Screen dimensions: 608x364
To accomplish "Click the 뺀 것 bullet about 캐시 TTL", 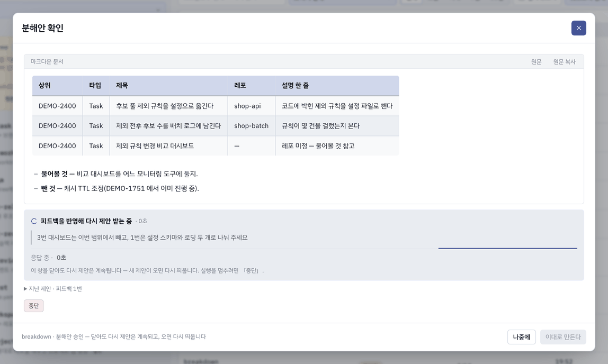I will pyautogui.click(x=120, y=188).
